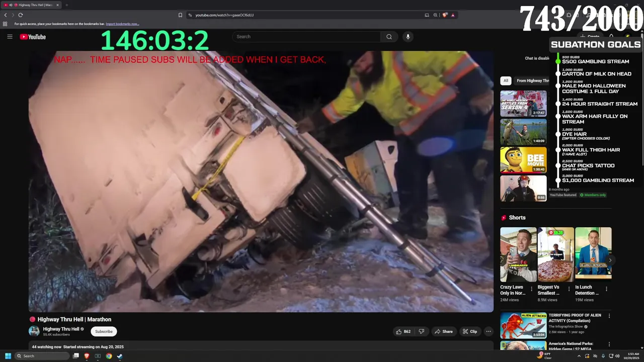This screenshot has width=644, height=362.
Task: Open The Infographics Show channel link
Action: (566, 327)
